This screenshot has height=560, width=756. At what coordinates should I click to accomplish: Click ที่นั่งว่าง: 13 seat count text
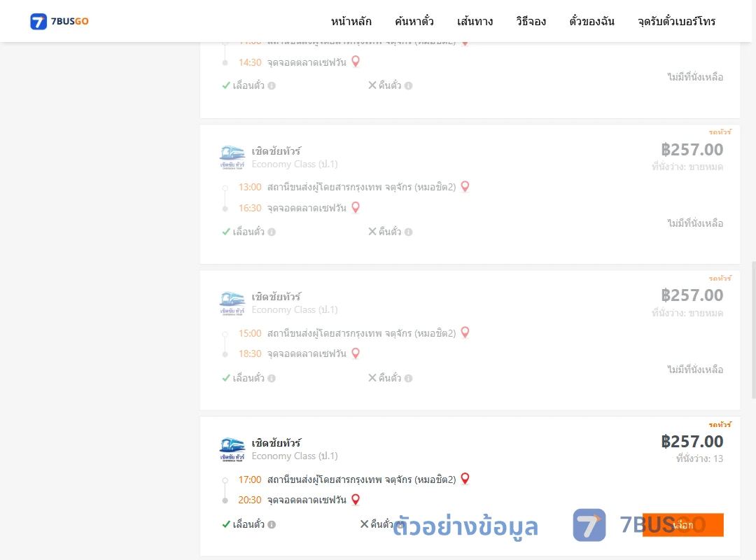(x=699, y=458)
